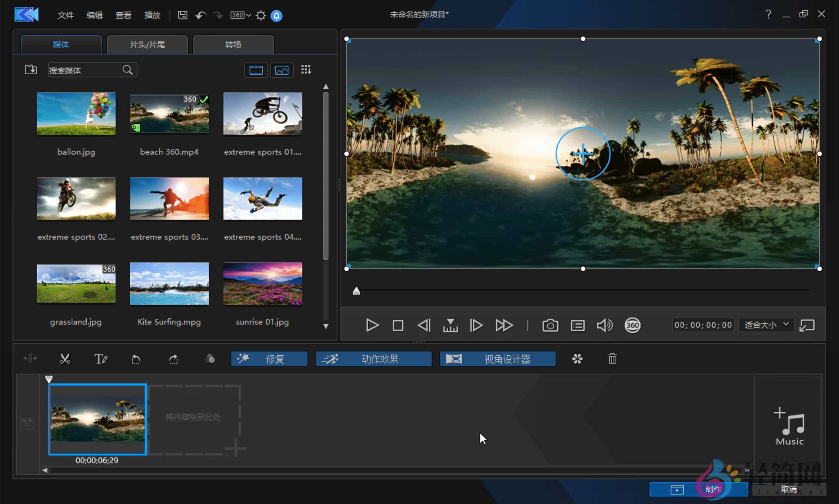Switch to the 转场 tab
This screenshot has width=839, height=504.
(233, 44)
